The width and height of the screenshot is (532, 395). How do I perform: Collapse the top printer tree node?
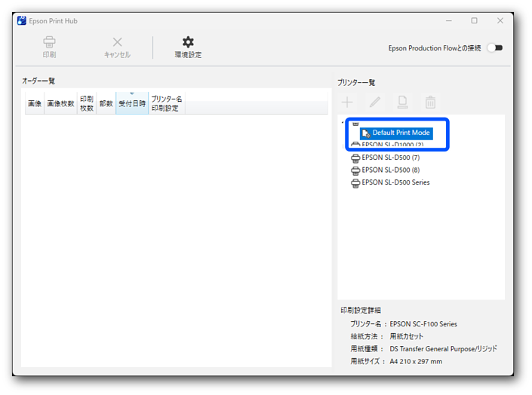coord(342,122)
